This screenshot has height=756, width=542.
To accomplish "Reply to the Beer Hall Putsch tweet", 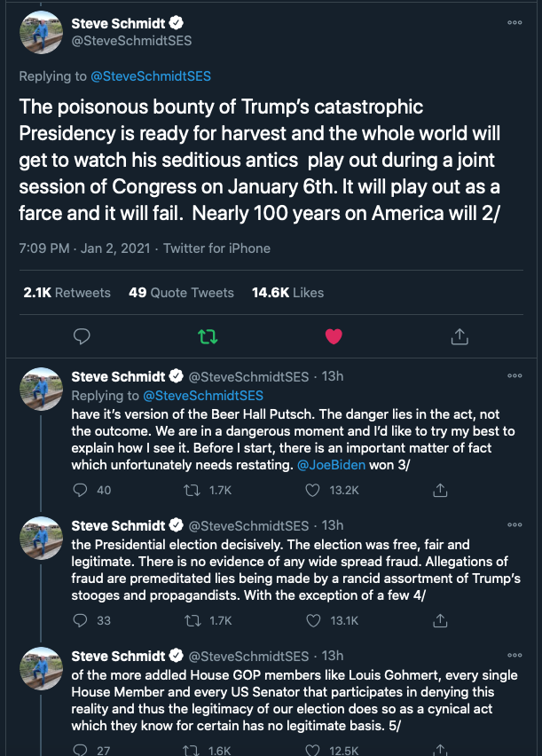I will tap(81, 490).
